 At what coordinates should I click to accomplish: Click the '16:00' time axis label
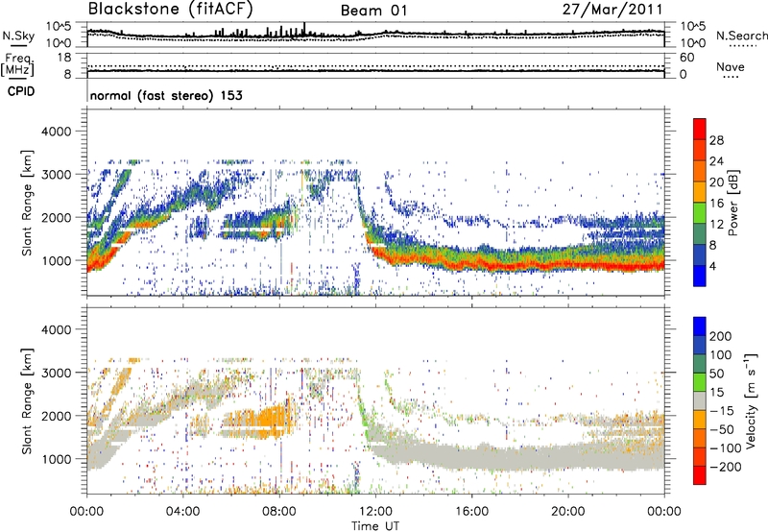[x=471, y=512]
